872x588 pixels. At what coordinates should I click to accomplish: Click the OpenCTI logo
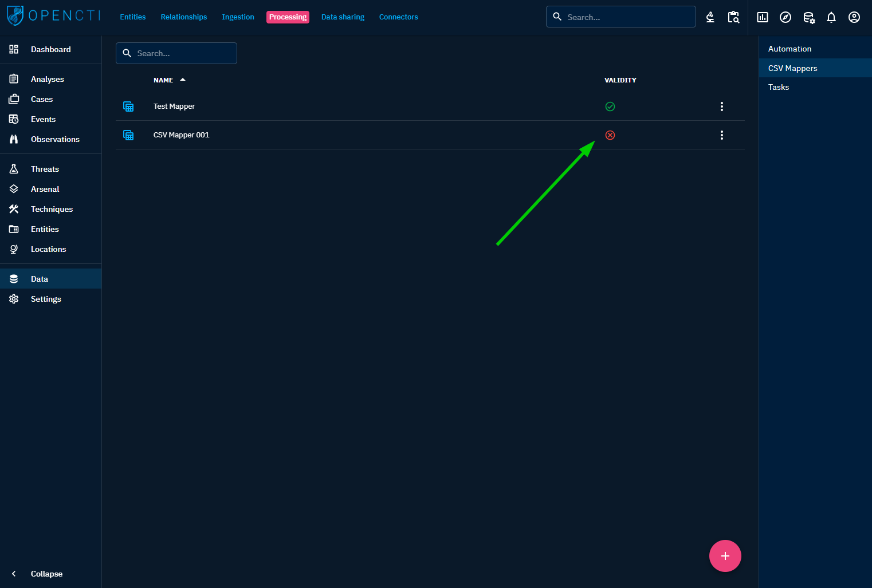(x=53, y=16)
